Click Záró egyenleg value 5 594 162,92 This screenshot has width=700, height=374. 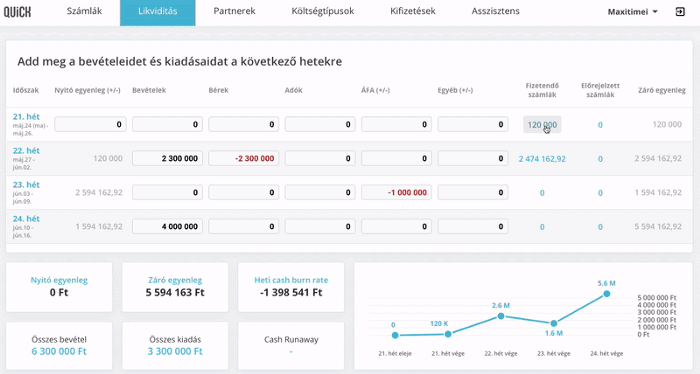point(658,227)
